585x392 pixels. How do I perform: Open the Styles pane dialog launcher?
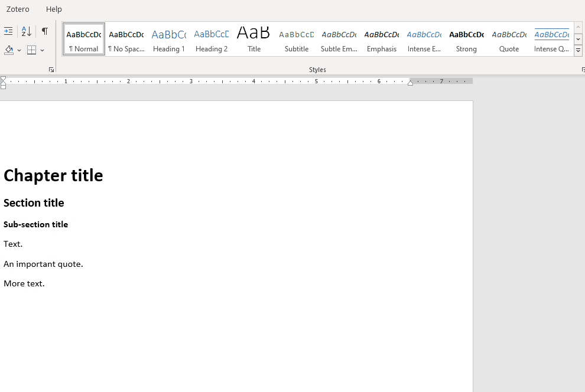pyautogui.click(x=583, y=70)
